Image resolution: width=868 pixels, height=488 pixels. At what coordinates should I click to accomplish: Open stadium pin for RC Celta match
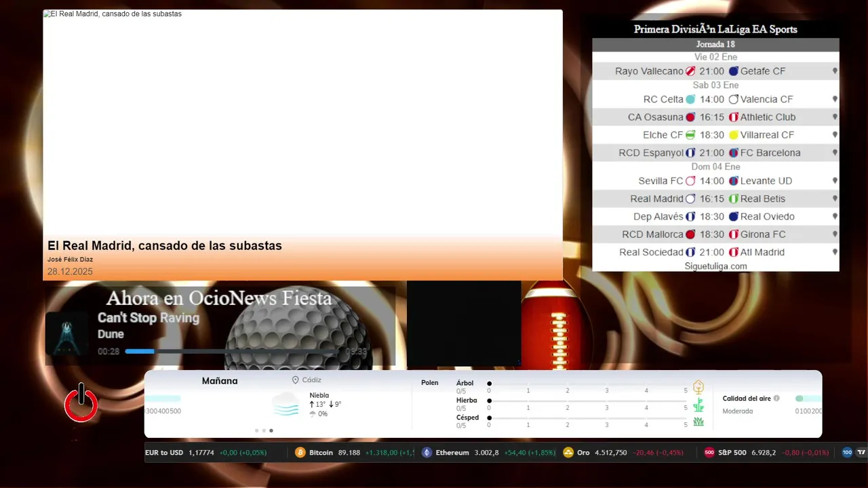click(835, 99)
